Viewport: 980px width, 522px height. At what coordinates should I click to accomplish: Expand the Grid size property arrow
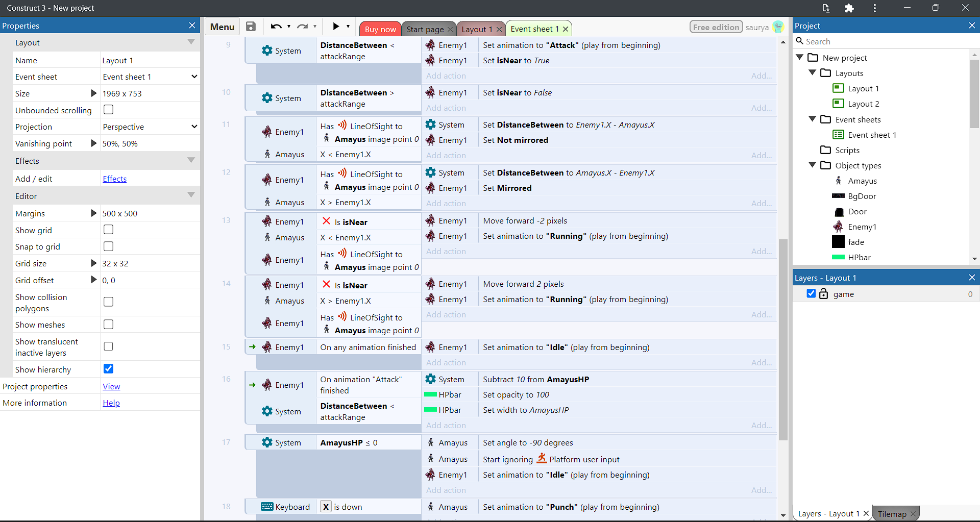[93, 263]
